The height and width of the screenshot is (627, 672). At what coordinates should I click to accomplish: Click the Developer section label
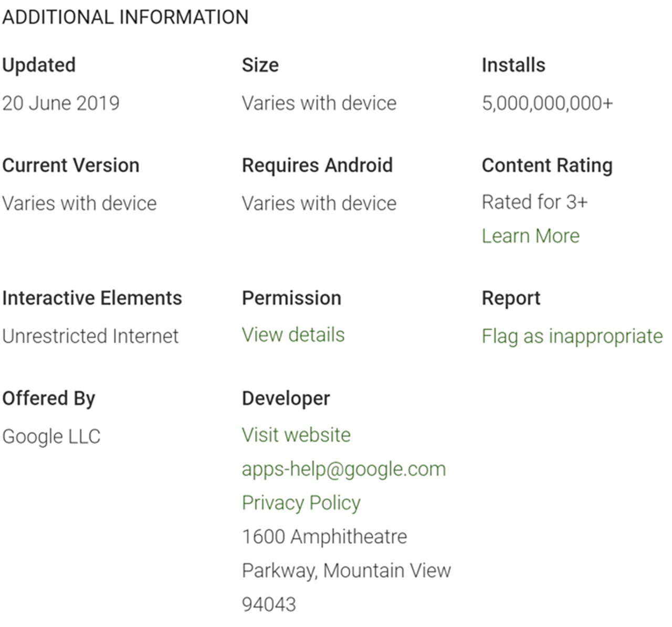click(286, 399)
